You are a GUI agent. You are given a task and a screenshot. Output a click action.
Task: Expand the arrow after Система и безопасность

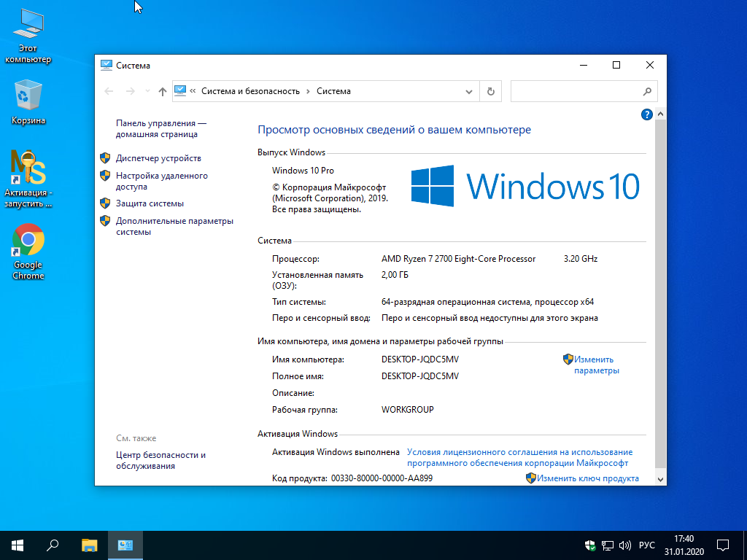[x=309, y=91]
